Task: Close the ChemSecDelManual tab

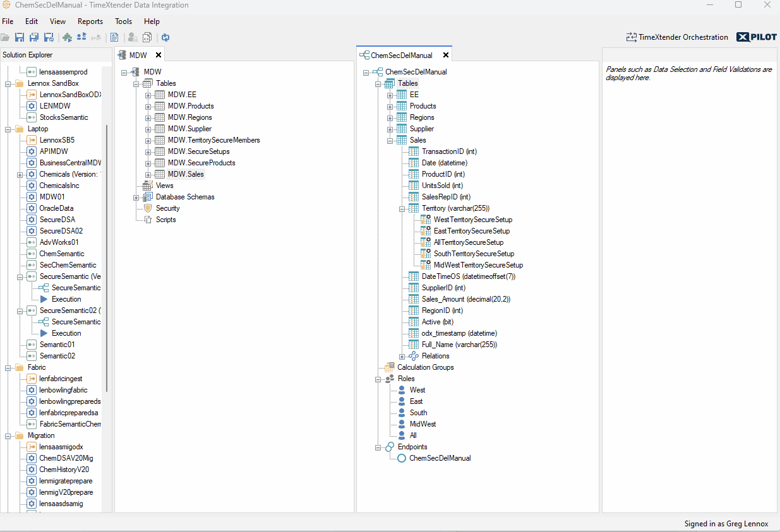Action: pyautogui.click(x=446, y=55)
